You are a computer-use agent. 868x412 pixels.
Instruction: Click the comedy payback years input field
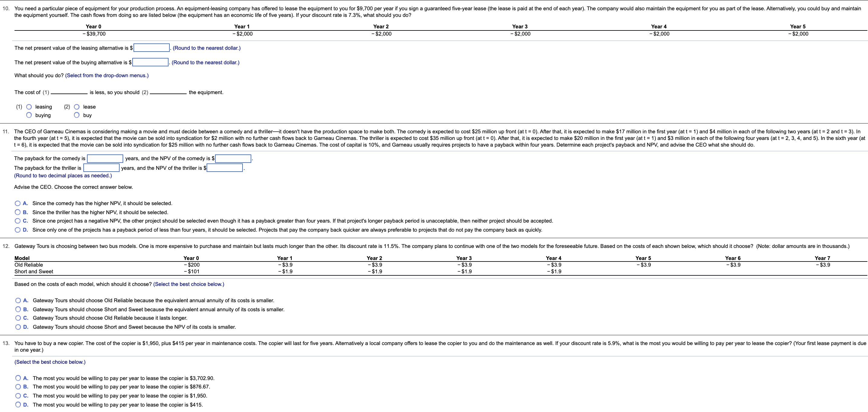[x=105, y=159]
